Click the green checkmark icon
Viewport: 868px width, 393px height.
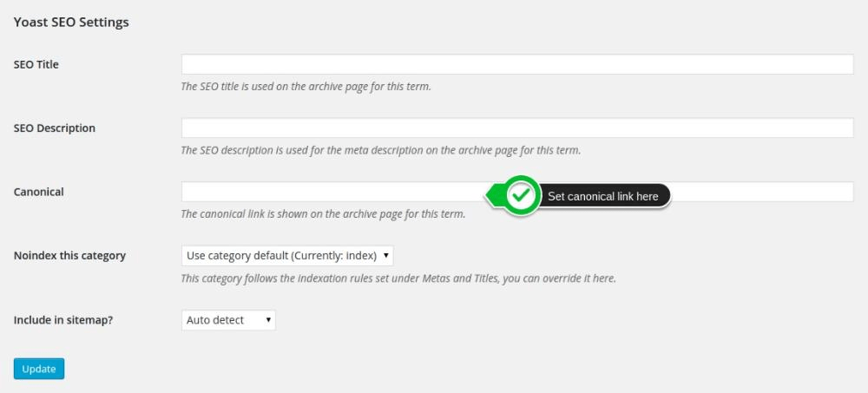pyautogui.click(x=521, y=196)
